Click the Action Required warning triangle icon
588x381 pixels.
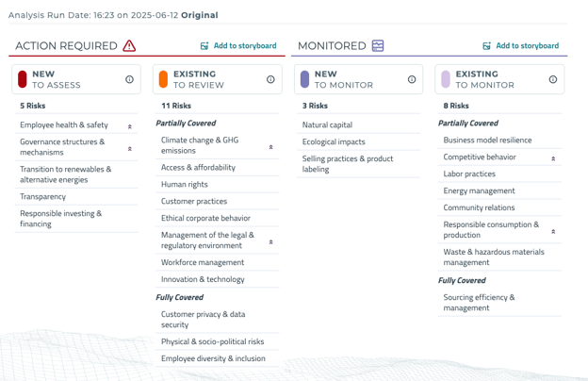(129, 45)
